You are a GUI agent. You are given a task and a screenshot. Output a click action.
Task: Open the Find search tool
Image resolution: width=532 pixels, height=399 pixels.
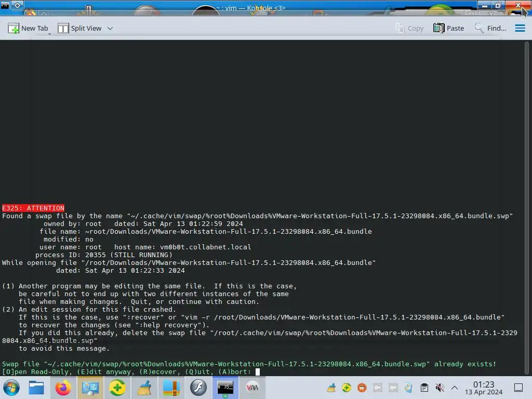(490, 28)
